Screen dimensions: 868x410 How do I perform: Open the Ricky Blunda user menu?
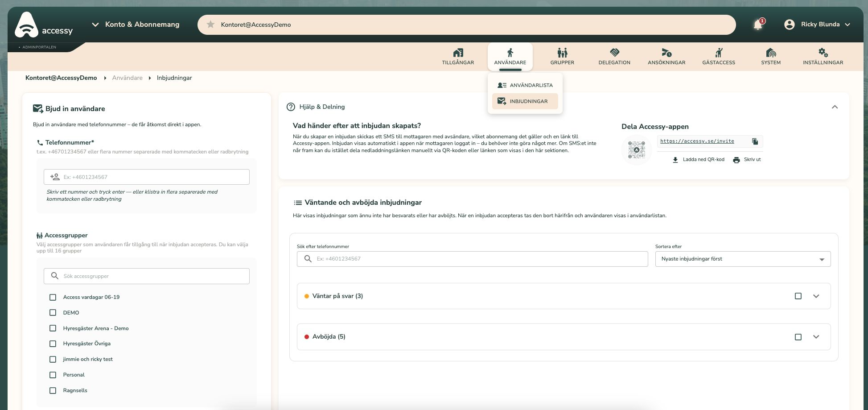[x=818, y=25]
